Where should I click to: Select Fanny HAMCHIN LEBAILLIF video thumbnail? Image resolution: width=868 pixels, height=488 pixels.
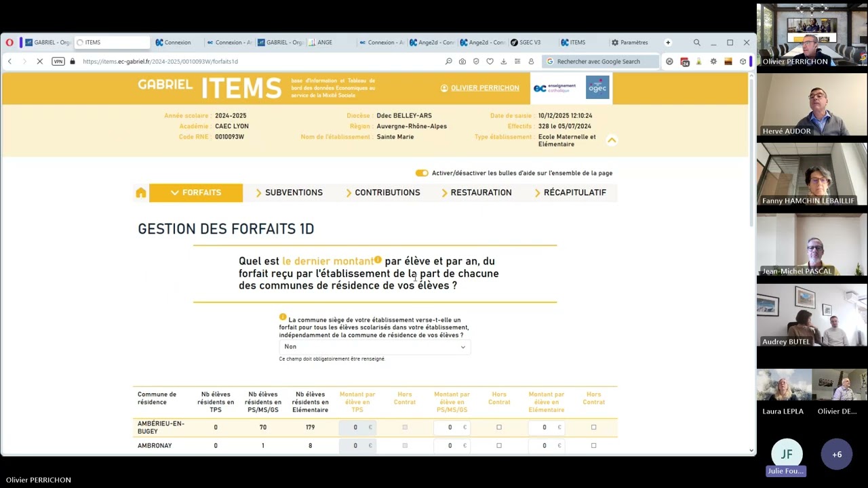[x=812, y=175]
